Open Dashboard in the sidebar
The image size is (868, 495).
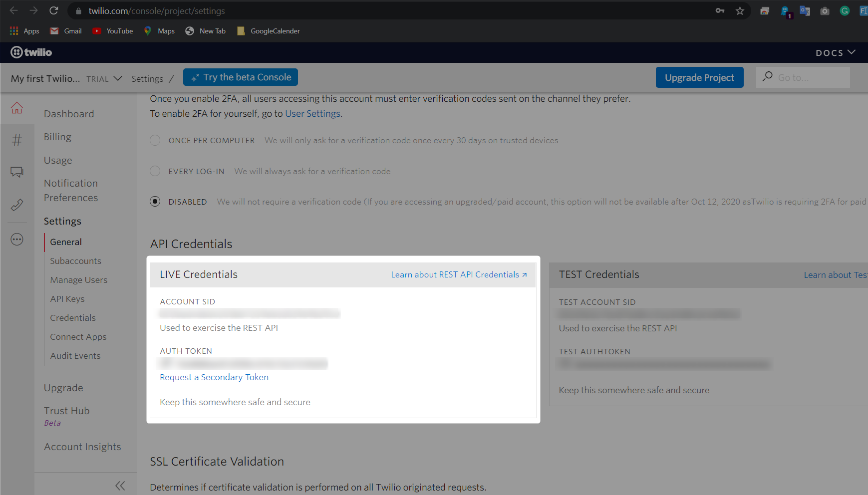click(x=69, y=114)
